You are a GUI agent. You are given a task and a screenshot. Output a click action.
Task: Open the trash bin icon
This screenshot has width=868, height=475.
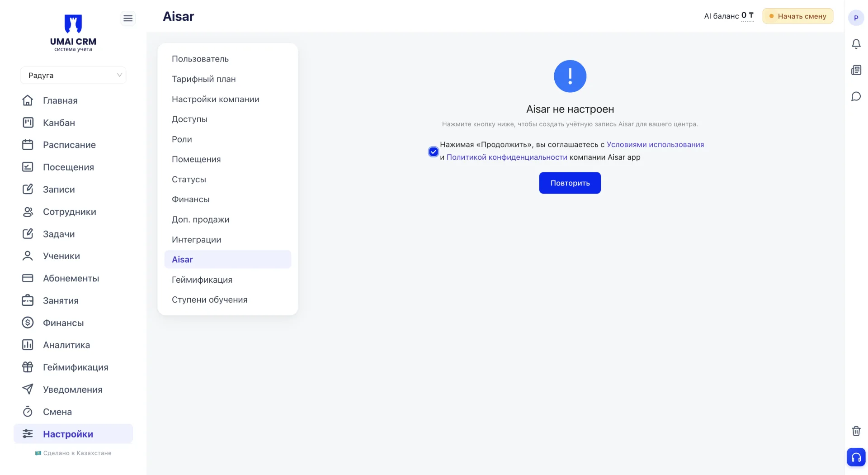coord(856,431)
